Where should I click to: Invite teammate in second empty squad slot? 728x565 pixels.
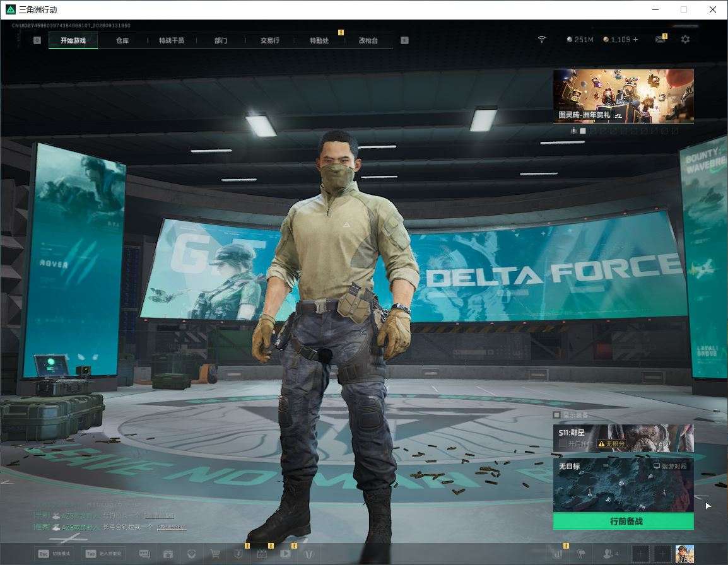(x=662, y=554)
